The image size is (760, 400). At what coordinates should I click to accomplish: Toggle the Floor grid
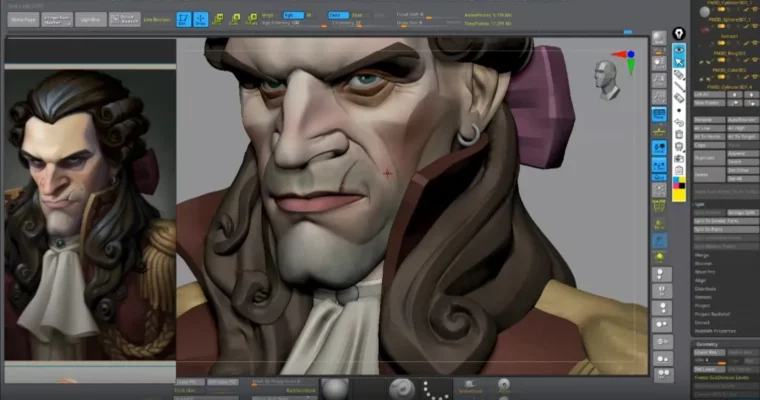point(659,131)
